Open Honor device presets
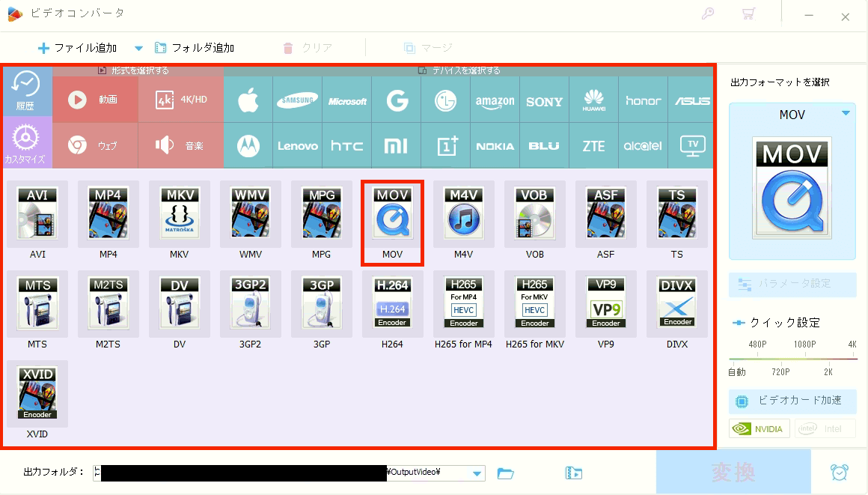This screenshot has height=495, width=868. point(644,100)
